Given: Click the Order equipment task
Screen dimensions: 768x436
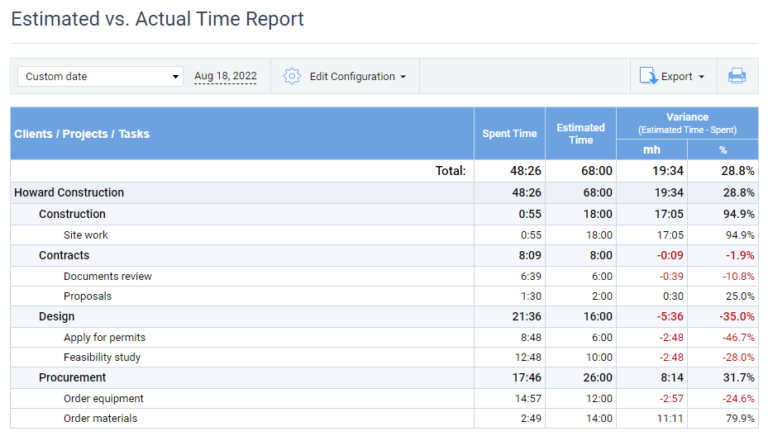Looking at the screenshot, I should [x=103, y=398].
